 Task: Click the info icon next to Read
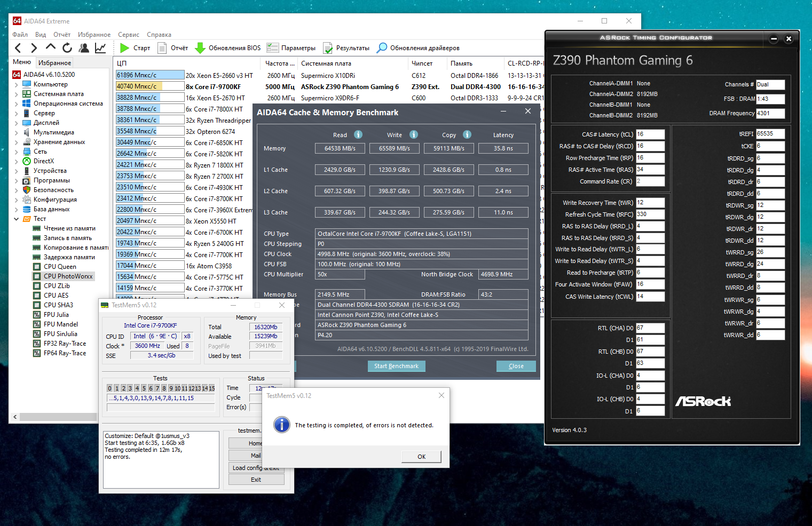click(358, 134)
